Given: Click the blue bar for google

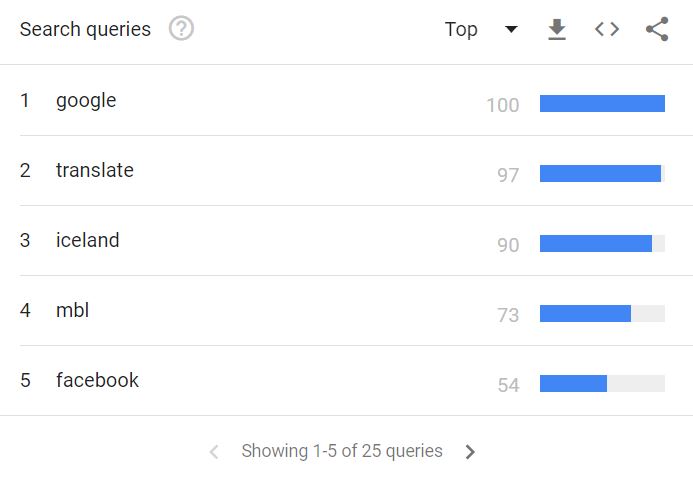Looking at the screenshot, I should [x=602, y=103].
